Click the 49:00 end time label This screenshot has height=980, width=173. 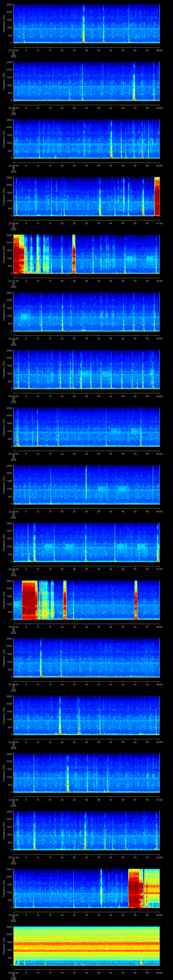pyautogui.click(x=159, y=684)
